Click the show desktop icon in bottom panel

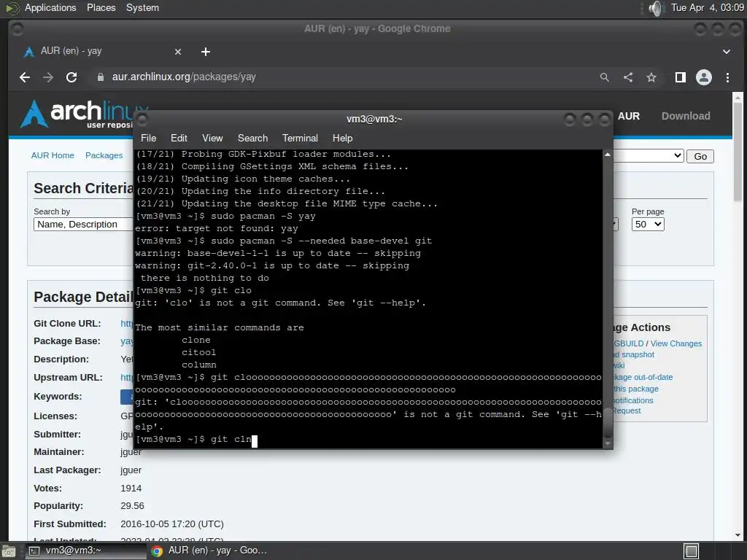tap(9, 551)
